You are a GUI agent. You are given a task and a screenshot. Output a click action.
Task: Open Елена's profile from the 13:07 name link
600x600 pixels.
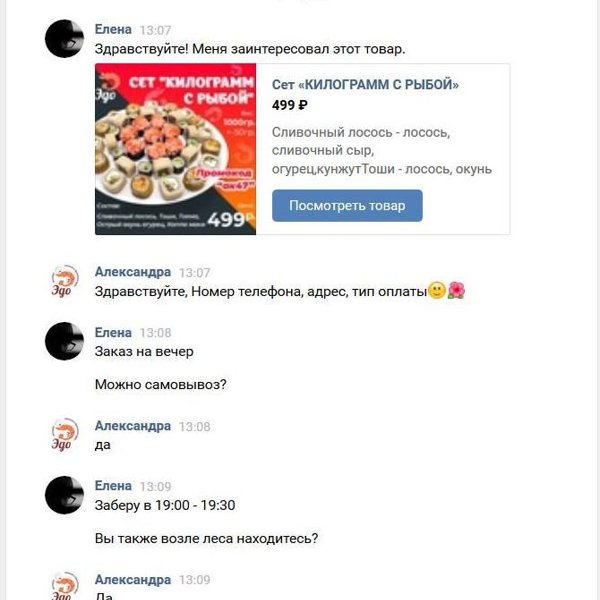pyautogui.click(x=113, y=29)
